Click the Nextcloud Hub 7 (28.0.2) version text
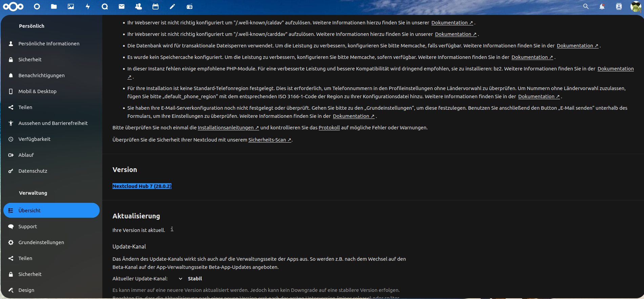The height and width of the screenshot is (299, 644). click(x=142, y=186)
